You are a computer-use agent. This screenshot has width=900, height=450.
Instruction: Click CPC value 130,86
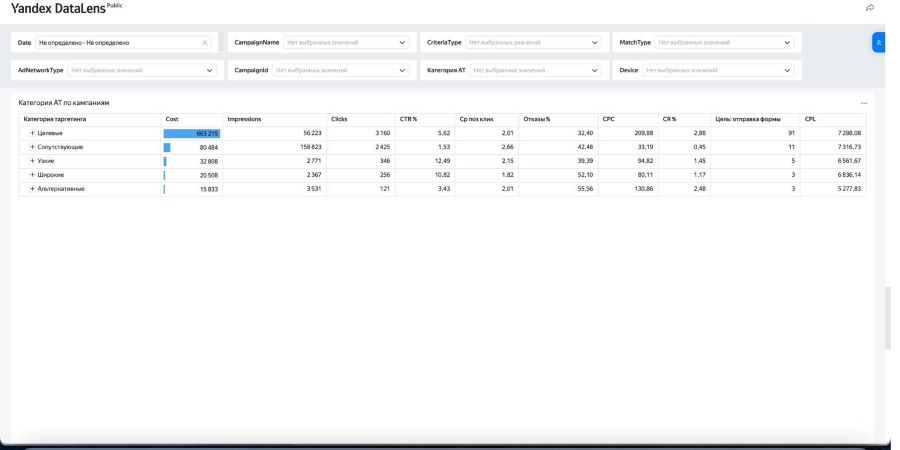coord(643,188)
